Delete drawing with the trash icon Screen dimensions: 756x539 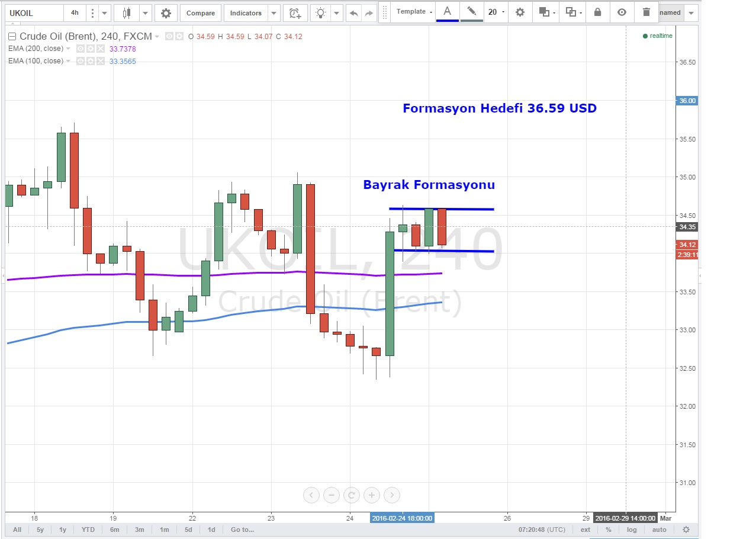pos(646,12)
